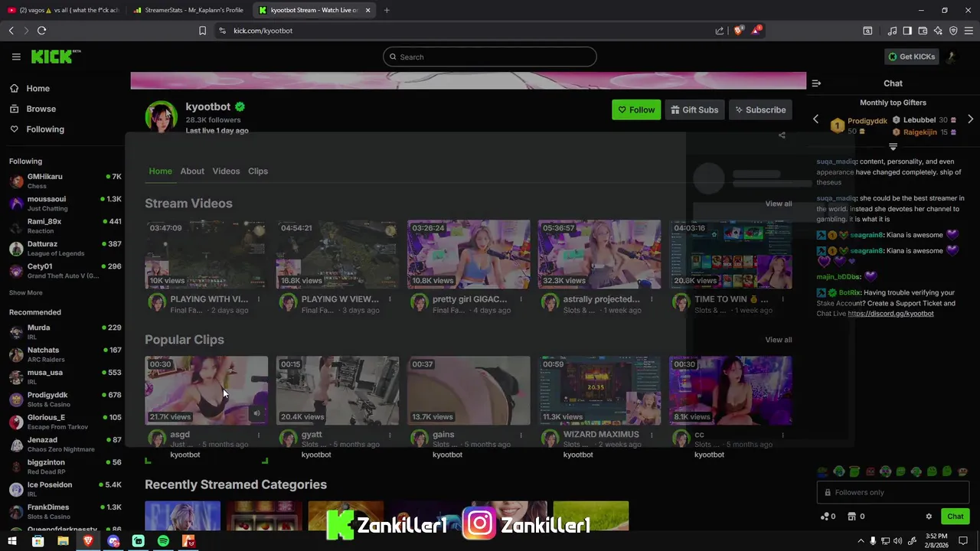Click the share page icon in address bar

(720, 31)
